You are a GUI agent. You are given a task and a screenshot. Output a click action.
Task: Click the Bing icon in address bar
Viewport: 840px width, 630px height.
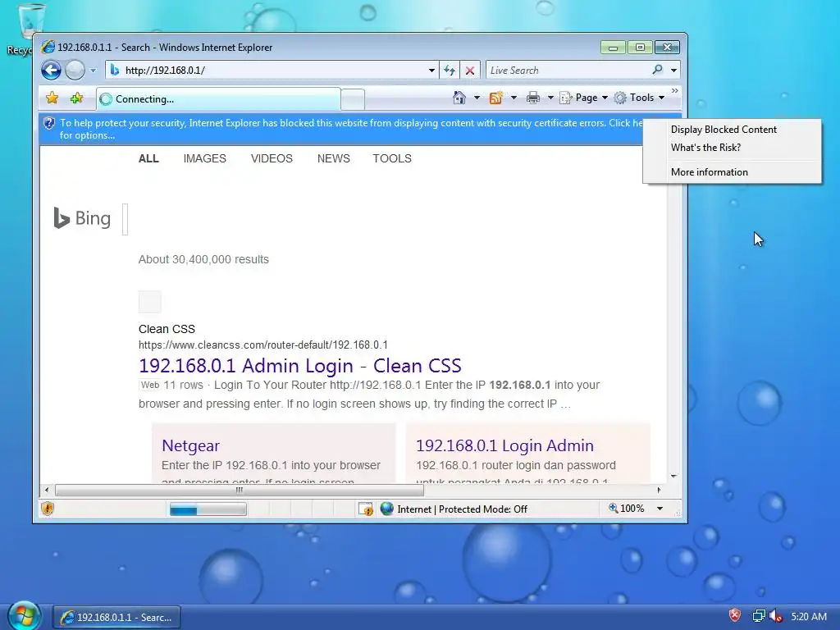point(115,70)
